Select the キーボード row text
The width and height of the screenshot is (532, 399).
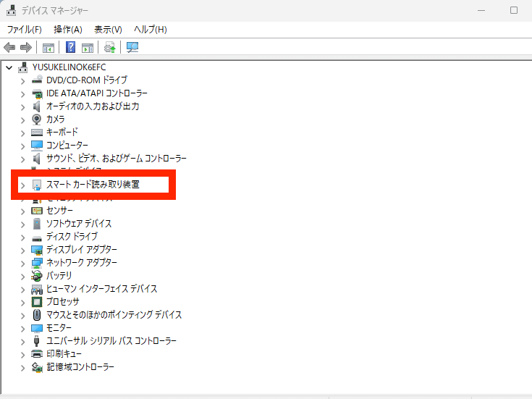[x=62, y=132]
